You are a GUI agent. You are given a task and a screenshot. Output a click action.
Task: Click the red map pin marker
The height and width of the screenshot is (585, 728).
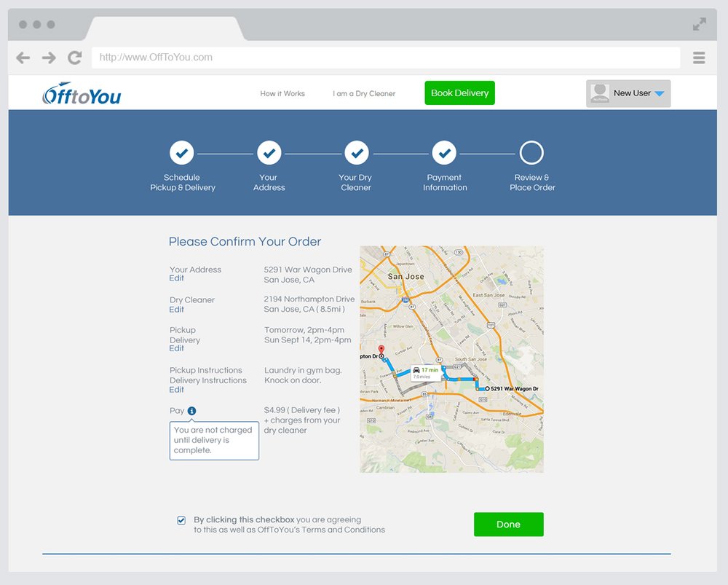tap(381, 350)
